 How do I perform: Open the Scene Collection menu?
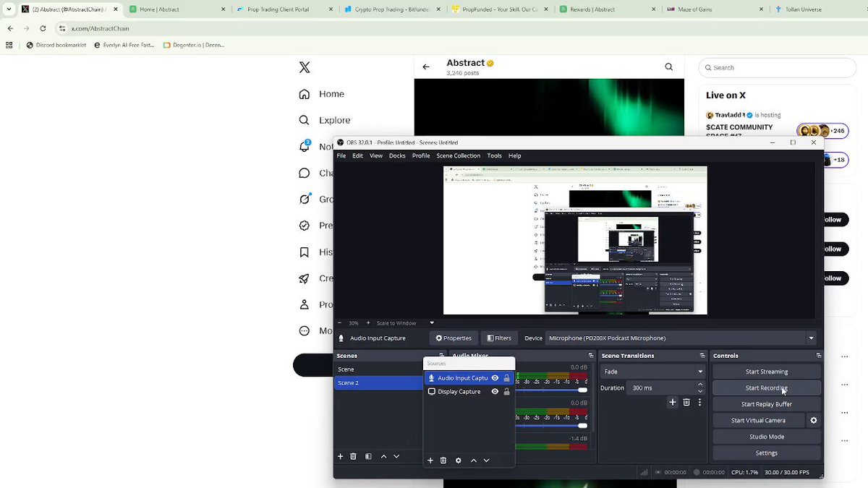tap(458, 155)
